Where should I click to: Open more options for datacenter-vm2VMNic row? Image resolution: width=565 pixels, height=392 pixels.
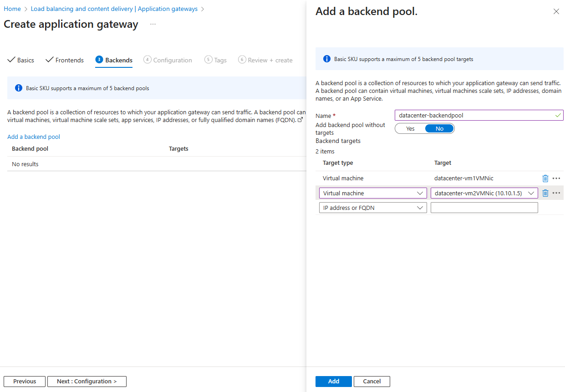click(x=556, y=193)
